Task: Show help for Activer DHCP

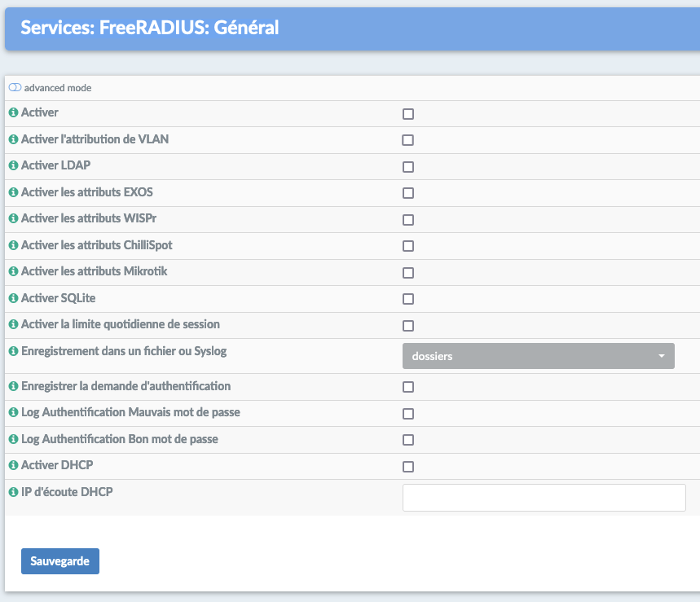Action: tap(13, 465)
